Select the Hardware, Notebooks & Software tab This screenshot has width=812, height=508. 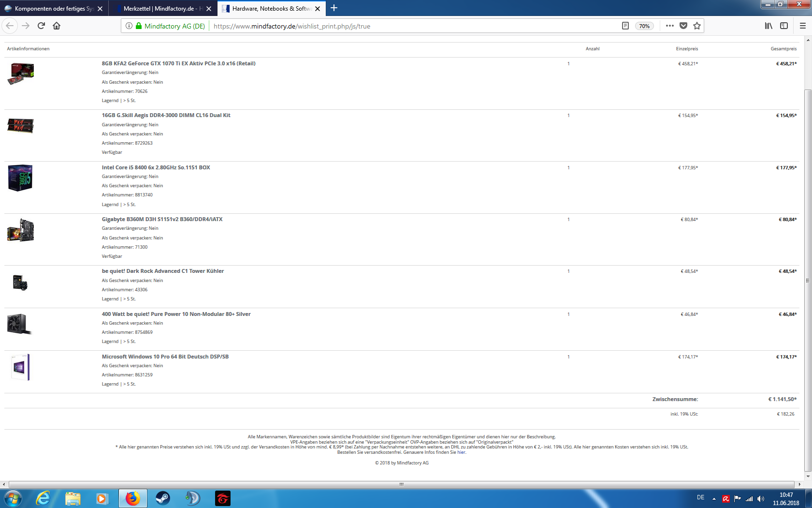pyautogui.click(x=272, y=8)
